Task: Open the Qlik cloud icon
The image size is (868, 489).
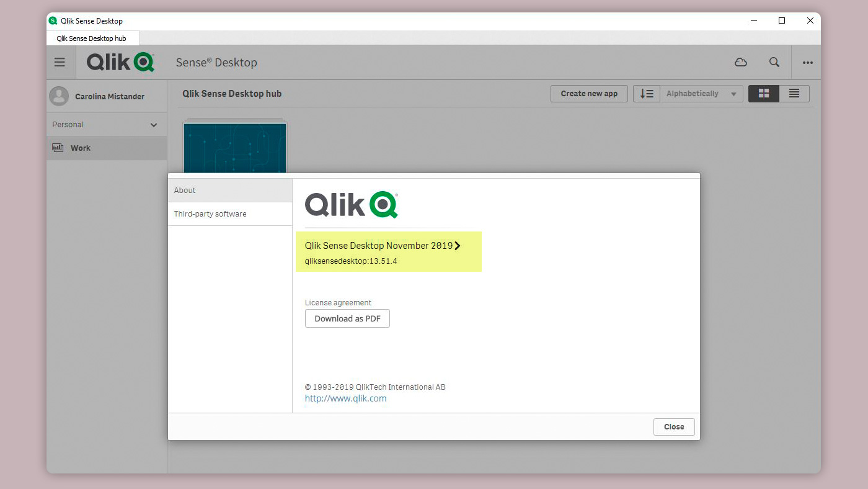Action: click(740, 62)
